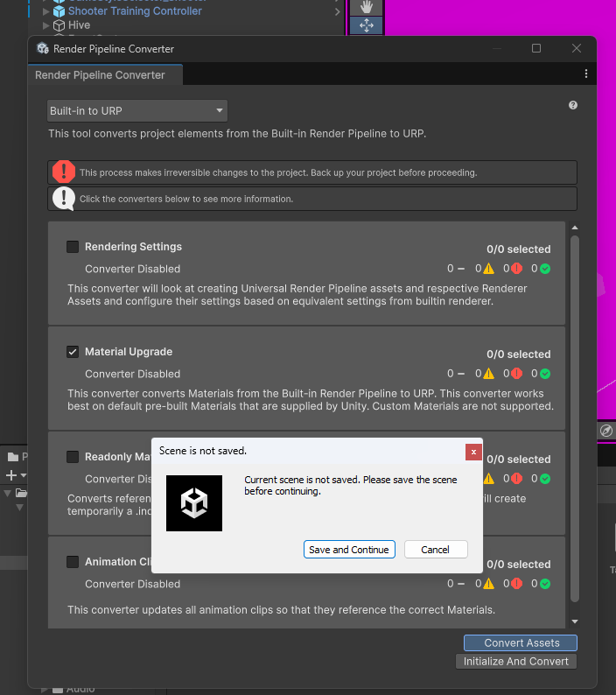Viewport: 616px width, 695px height.
Task: Close the Scene is not saved dialog
Action: 473,452
